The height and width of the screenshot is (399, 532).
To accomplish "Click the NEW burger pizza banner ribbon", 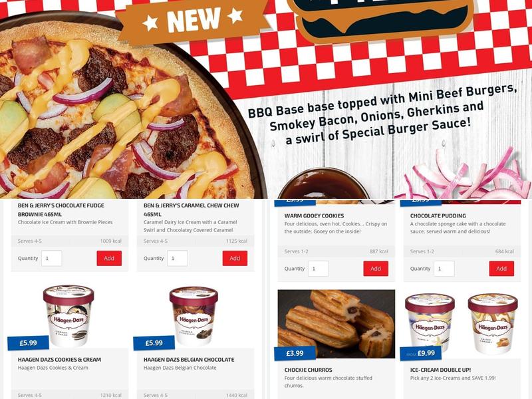I will pyautogui.click(x=194, y=20).
